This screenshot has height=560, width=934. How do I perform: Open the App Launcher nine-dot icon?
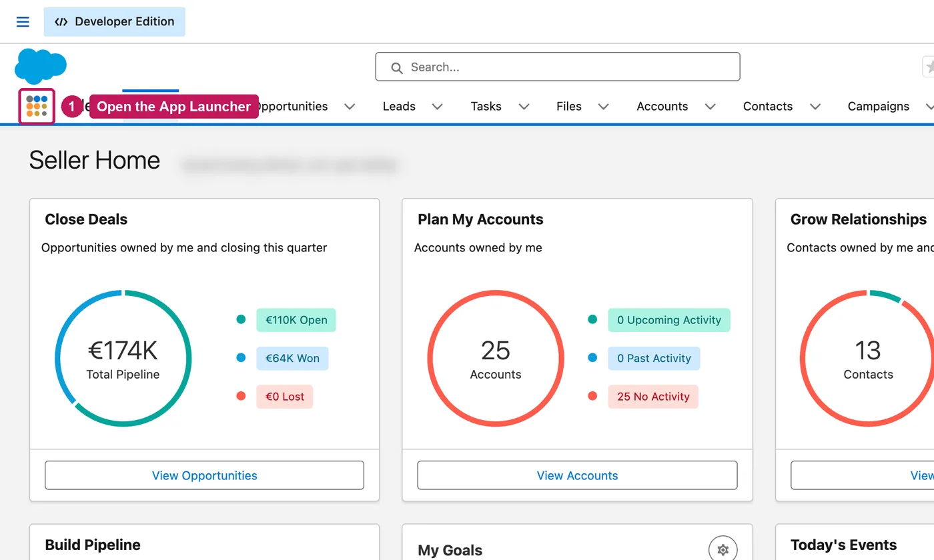[37, 106]
